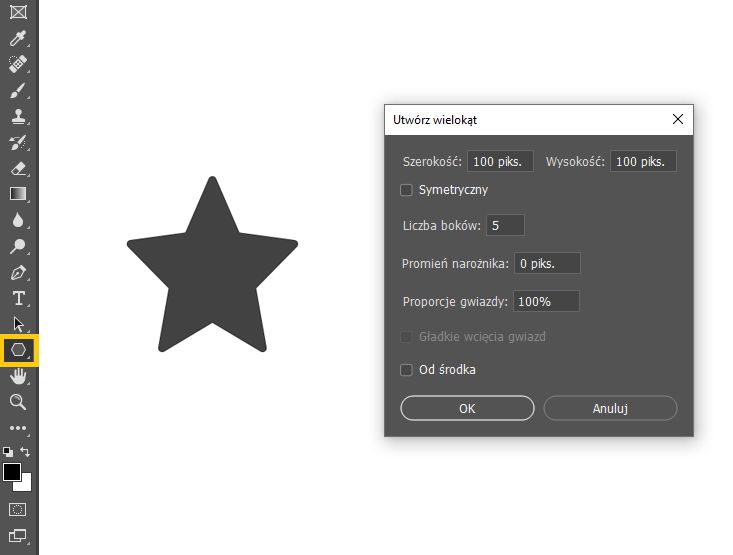This screenshot has height=555, width=733.
Task: Enable the Symetryczny checkbox
Action: pos(406,190)
